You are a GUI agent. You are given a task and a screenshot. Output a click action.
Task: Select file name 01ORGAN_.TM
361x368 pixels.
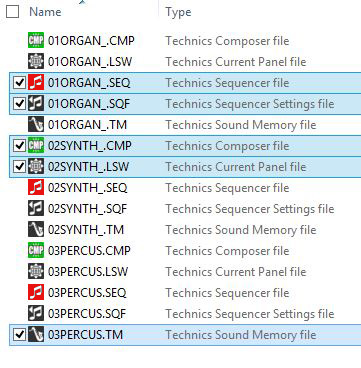(87, 125)
